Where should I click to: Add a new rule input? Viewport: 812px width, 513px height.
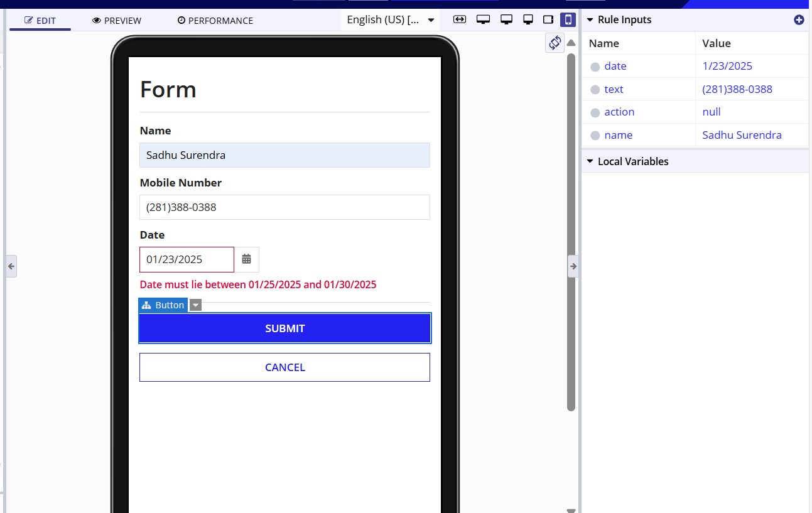(799, 19)
